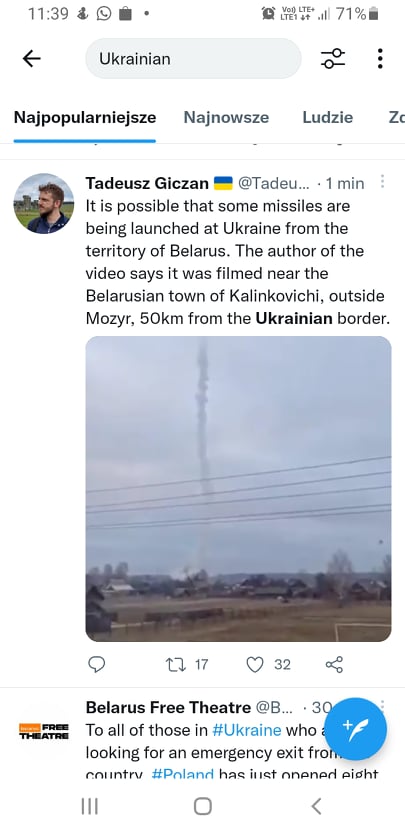Image resolution: width=405 pixels, height=833 pixels.
Task: Open Belarus Free Theatre profile logo
Action: (44, 731)
